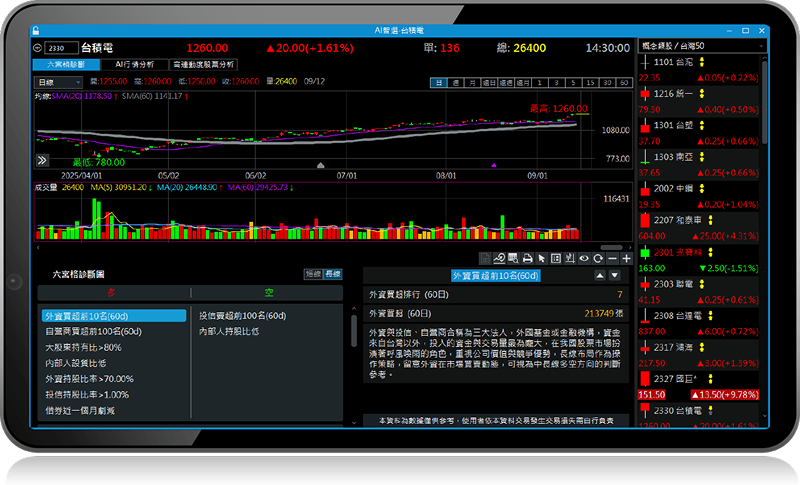The width and height of the screenshot is (800, 485).
Task: Click the red 多 column header
Action: pyautogui.click(x=111, y=293)
